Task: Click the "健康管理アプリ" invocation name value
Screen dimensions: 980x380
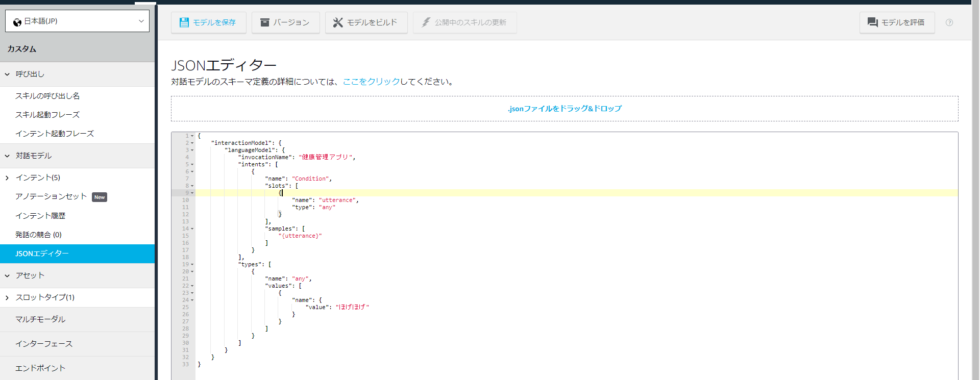Action: (325, 157)
